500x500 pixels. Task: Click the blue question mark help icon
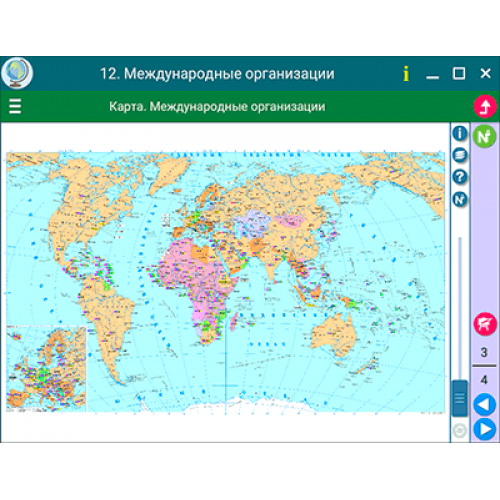pyautogui.click(x=460, y=177)
